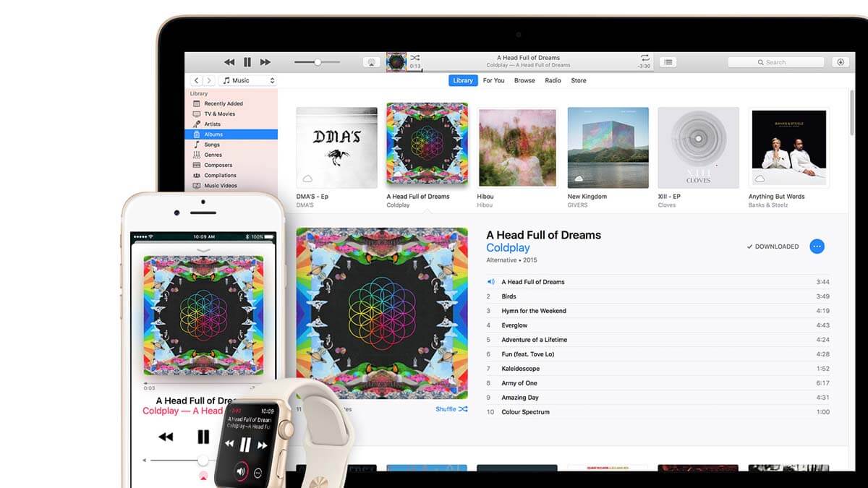Play the track Everglow
868x488 pixels.
pyautogui.click(x=658, y=325)
